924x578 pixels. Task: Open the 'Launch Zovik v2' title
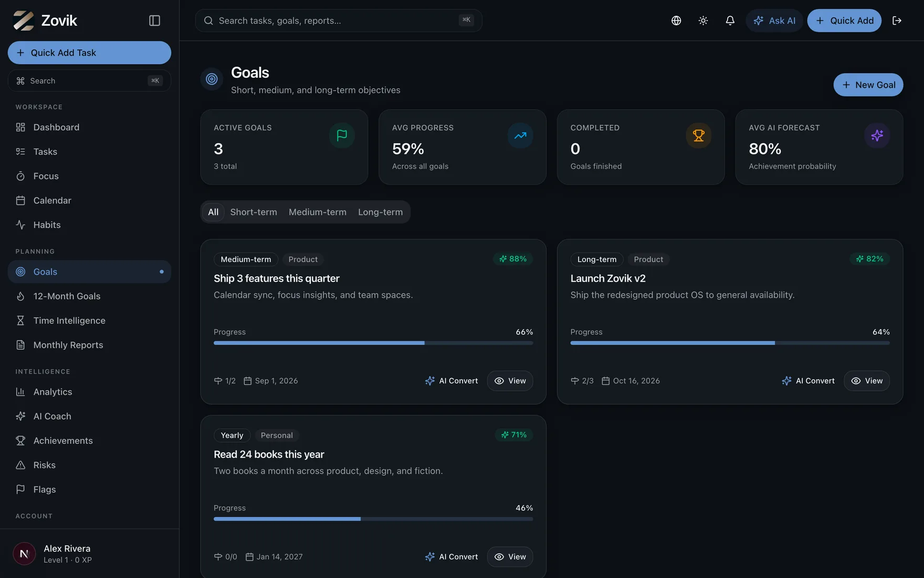608,278
